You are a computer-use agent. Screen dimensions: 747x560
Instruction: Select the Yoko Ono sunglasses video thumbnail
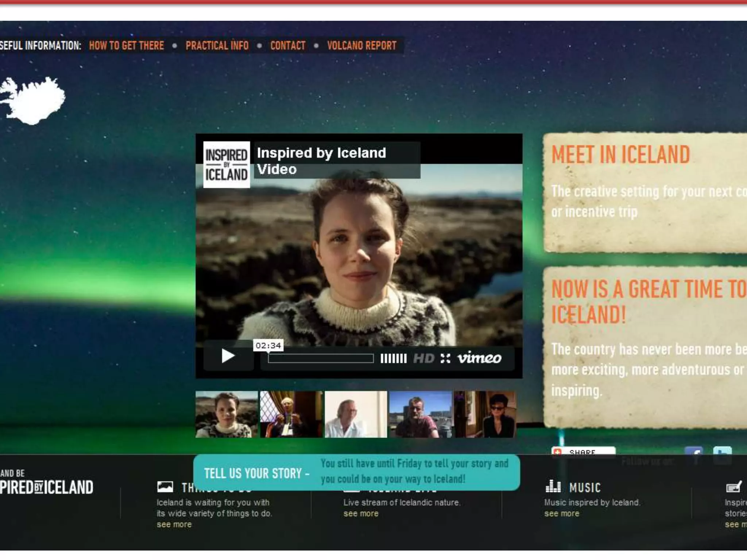pyautogui.click(x=485, y=415)
